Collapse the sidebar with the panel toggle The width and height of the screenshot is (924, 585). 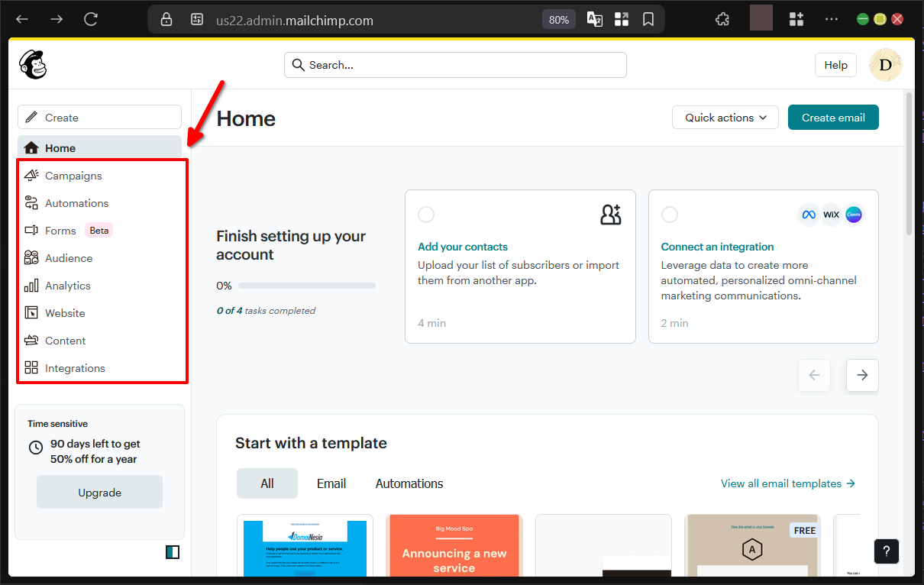173,551
